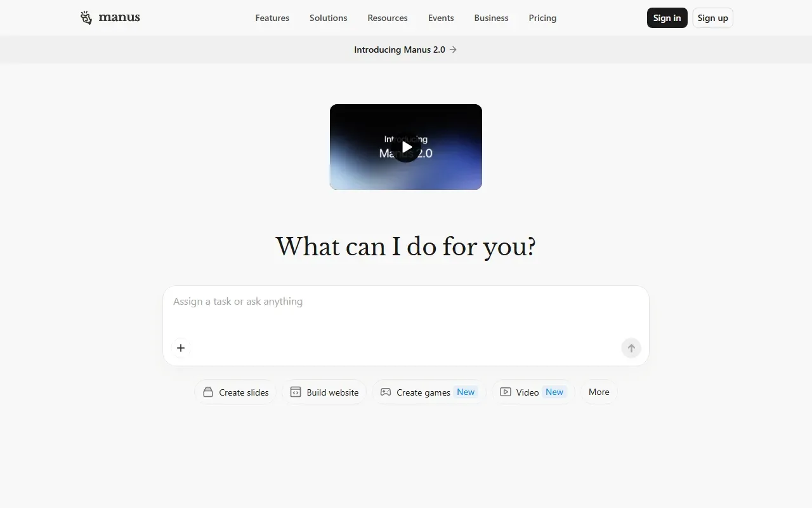Click the arrow next to Introducing Manus 2.0
The height and width of the screenshot is (508, 812).
coord(453,50)
